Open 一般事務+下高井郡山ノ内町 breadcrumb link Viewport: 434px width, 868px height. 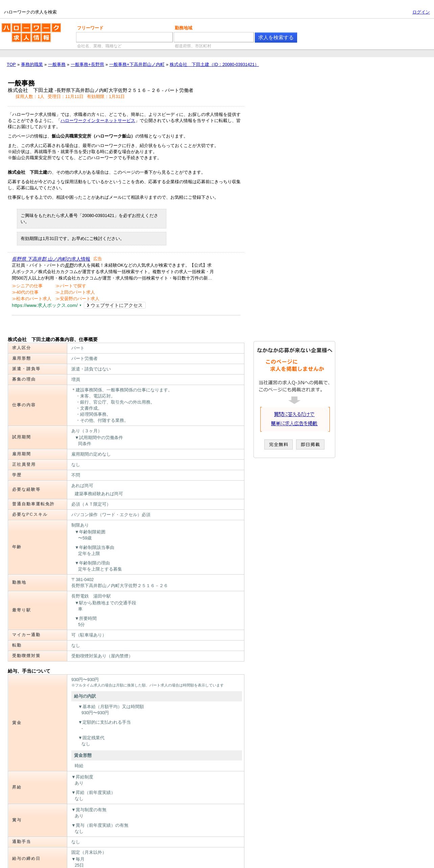click(x=137, y=65)
